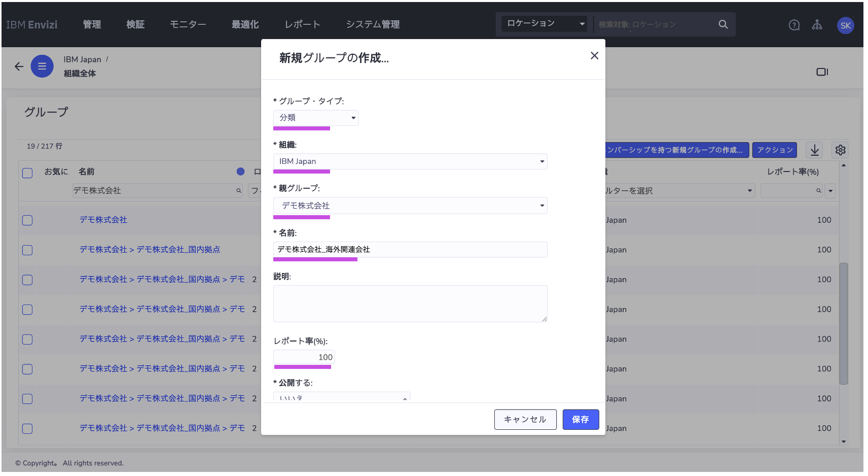The width and height of the screenshot is (868, 476).
Task: Click the blue circular menu icon near IBM Japan
Action: click(x=42, y=66)
